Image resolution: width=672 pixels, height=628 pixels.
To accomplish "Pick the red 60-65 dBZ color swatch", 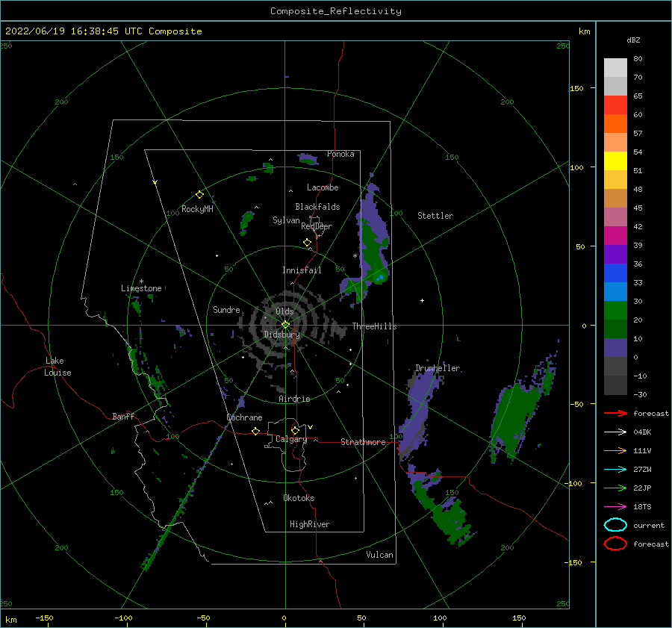I will click(615, 105).
